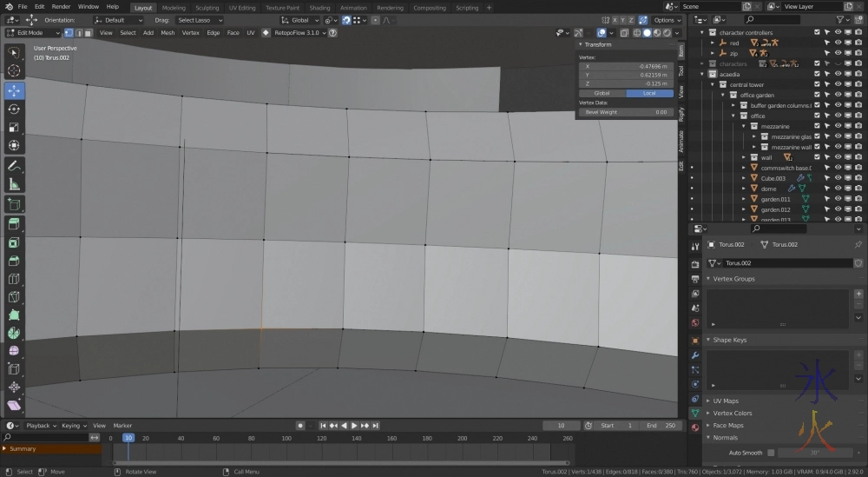Click the Bevel Weight slider field

pyautogui.click(x=626, y=112)
